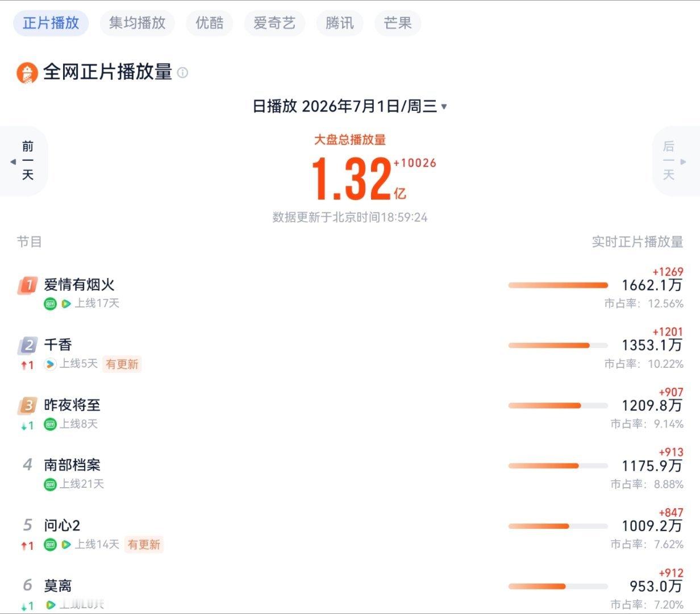The image size is (700, 614).
Task: Click the 大盘总播放量 label
Action: tap(350, 139)
